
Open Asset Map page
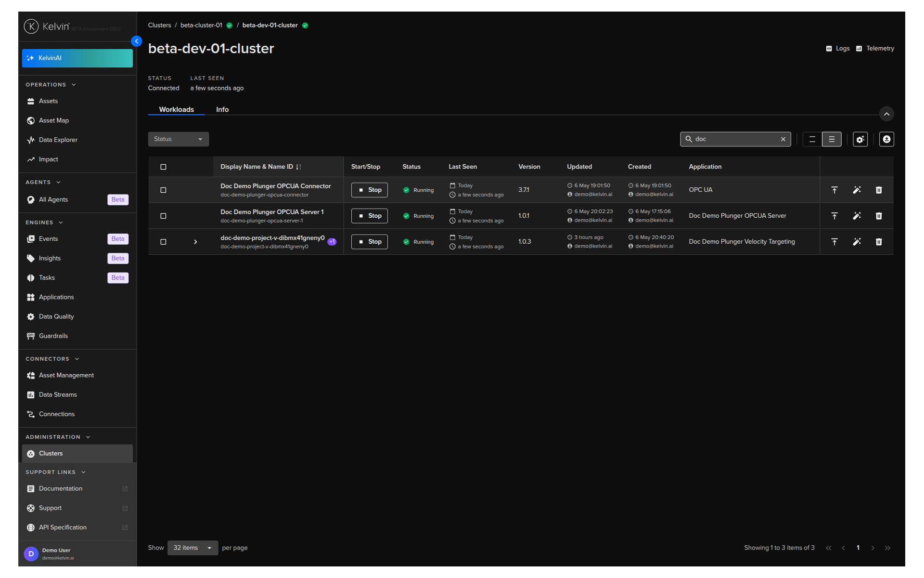tap(77, 120)
